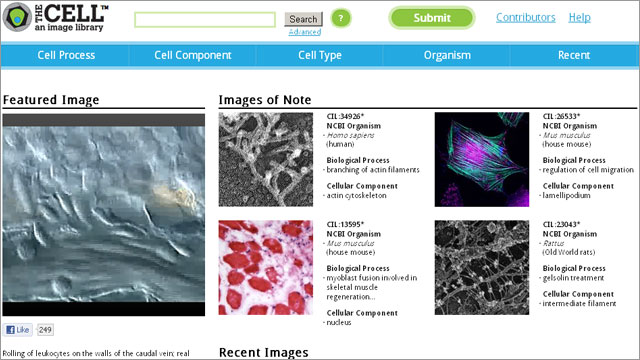The image size is (640, 360).
Task: Open the Cell Process menu
Action: (66, 55)
